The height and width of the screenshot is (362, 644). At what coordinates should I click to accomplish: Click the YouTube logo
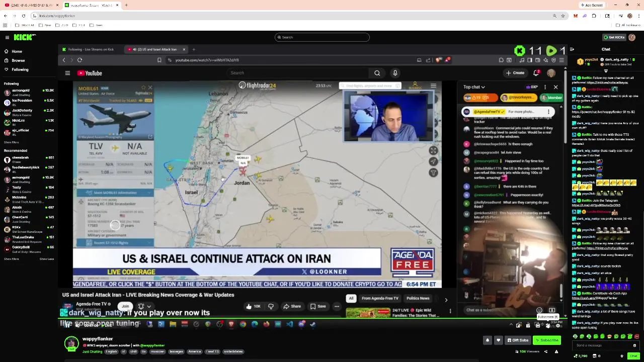[90, 73]
